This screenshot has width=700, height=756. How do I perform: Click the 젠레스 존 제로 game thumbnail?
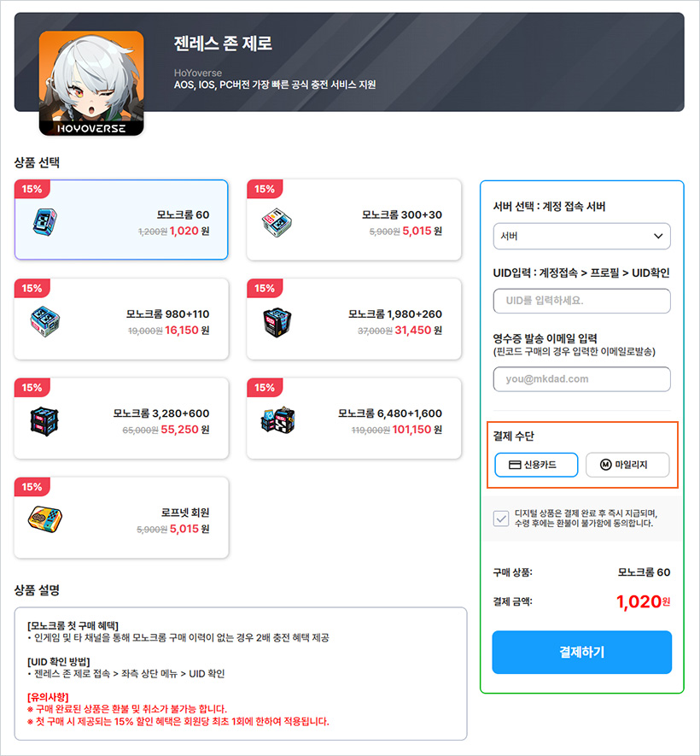91,83
